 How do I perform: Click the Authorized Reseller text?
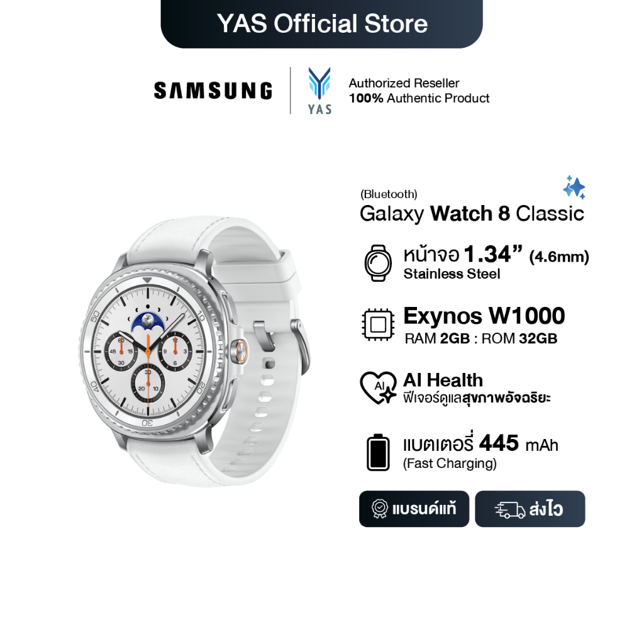coord(404,83)
